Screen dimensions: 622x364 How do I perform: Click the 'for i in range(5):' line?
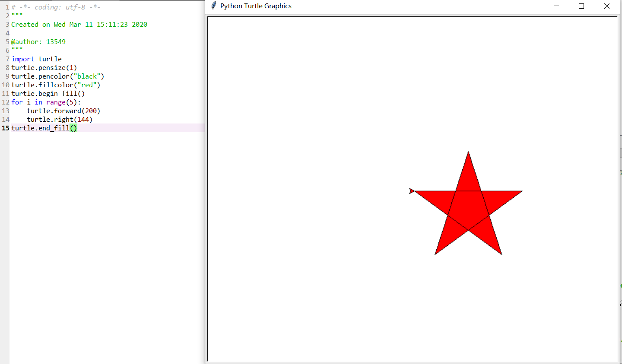pyautogui.click(x=46, y=102)
